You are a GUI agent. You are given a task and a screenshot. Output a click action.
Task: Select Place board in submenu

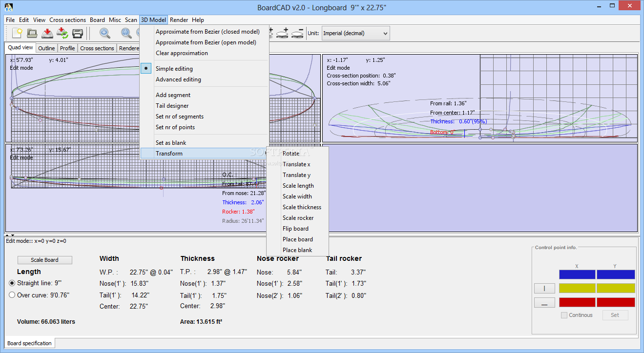(297, 239)
